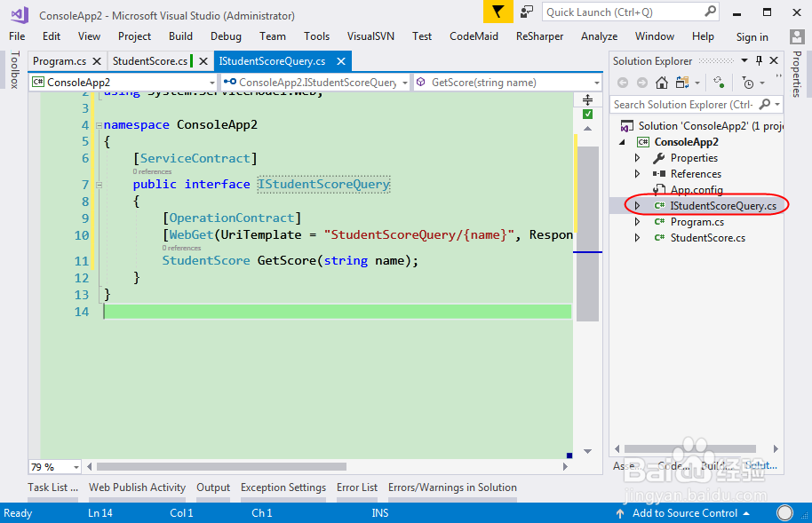The width and height of the screenshot is (812, 523).
Task: Open the Output panel tab
Action: [x=213, y=487]
